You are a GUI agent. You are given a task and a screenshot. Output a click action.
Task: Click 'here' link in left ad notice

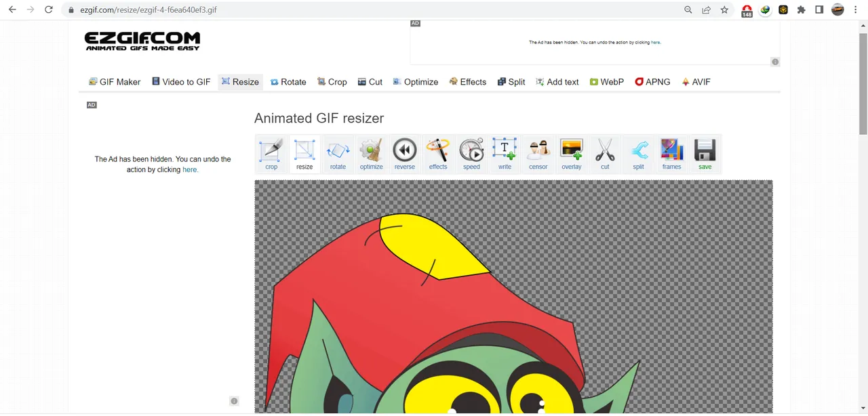click(x=190, y=169)
